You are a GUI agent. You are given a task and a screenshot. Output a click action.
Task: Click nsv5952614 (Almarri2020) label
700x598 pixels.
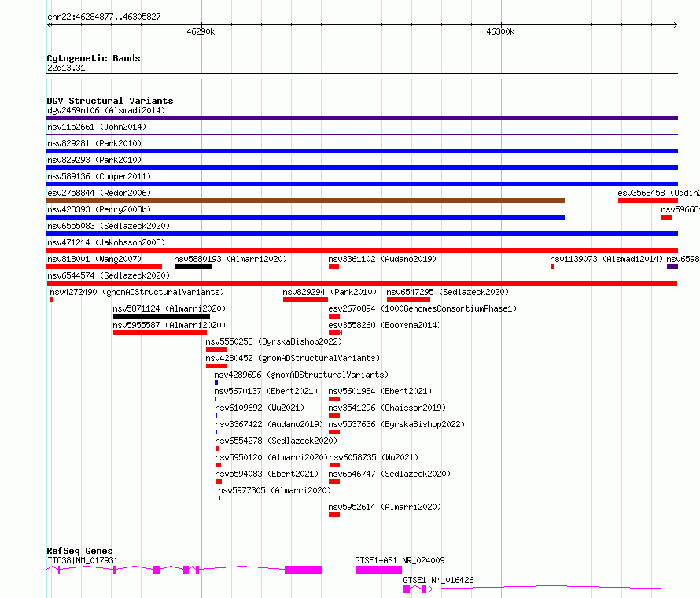pos(385,507)
